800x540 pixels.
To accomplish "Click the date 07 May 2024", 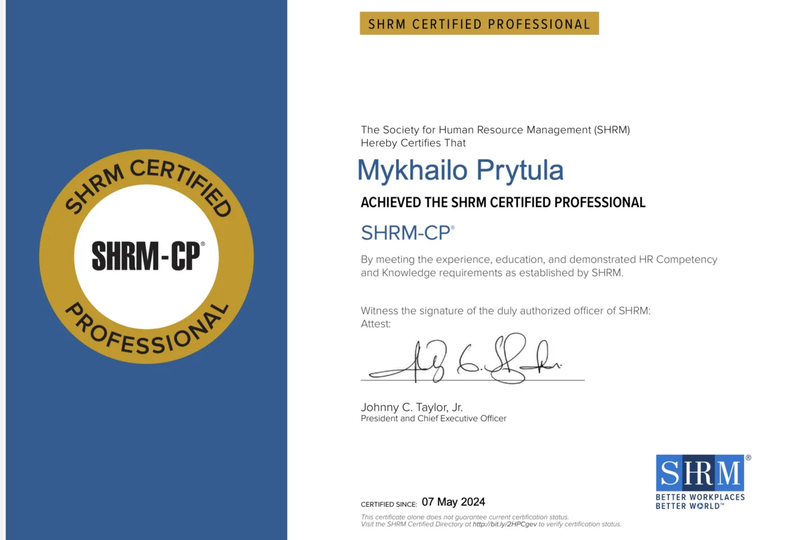I will pyautogui.click(x=453, y=502).
